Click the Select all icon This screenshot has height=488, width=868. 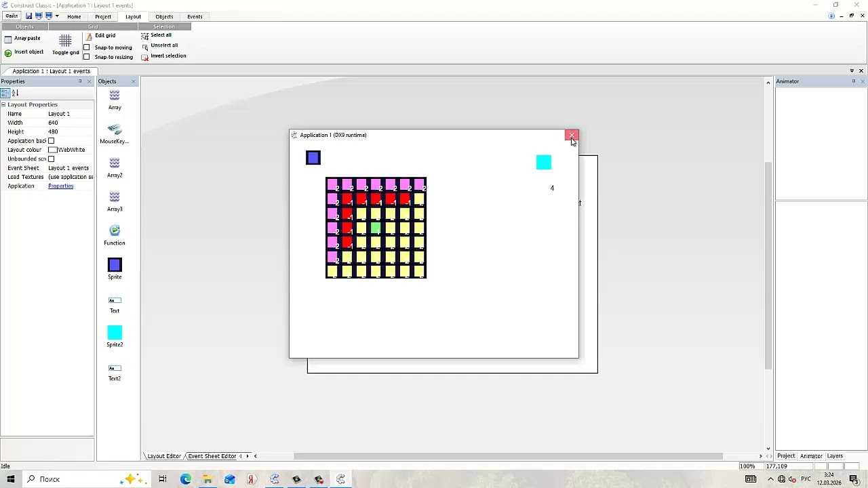[144, 35]
